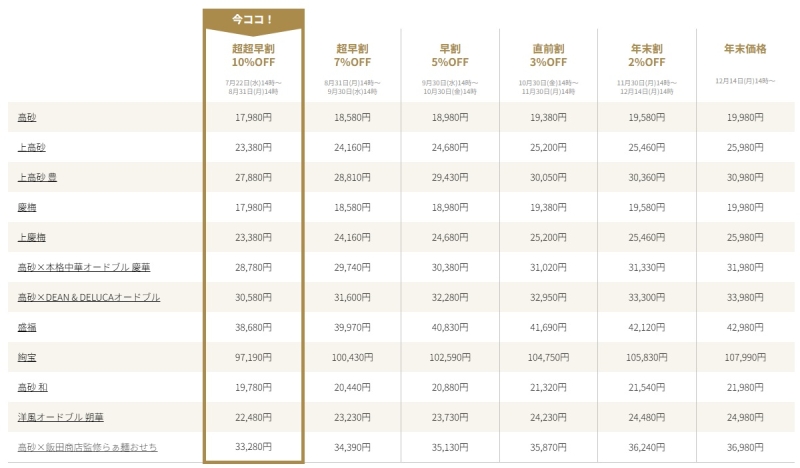Follow the 高砂 和 link
This screenshot has height=468, width=800.
pyautogui.click(x=33, y=387)
